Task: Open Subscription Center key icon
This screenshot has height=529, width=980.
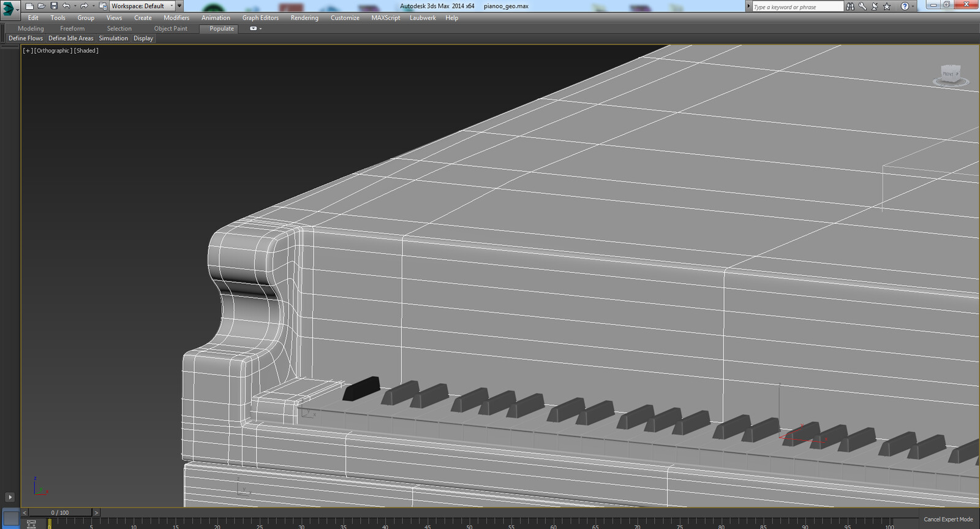Action: [x=862, y=6]
